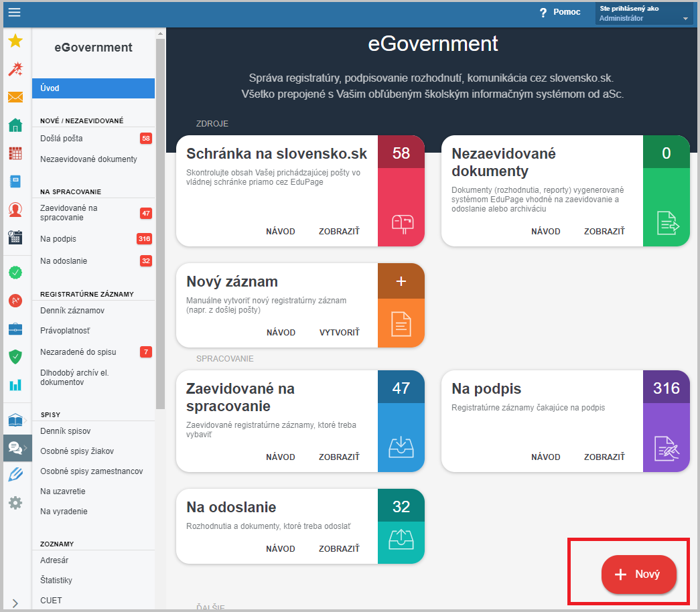Click ZOBRAZIŤ on Na podpis card
700x612 pixels.
(604, 457)
